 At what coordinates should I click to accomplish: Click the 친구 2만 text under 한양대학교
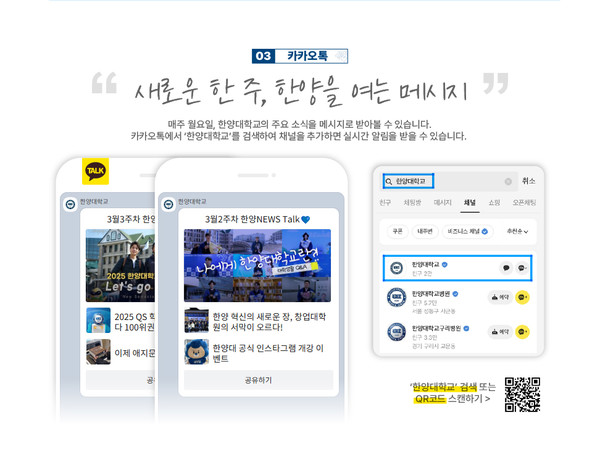pyautogui.click(x=422, y=273)
